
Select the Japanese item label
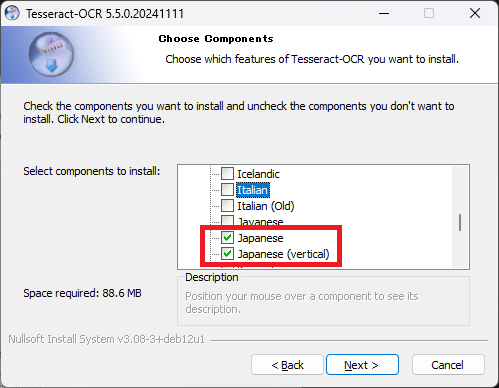(260, 238)
